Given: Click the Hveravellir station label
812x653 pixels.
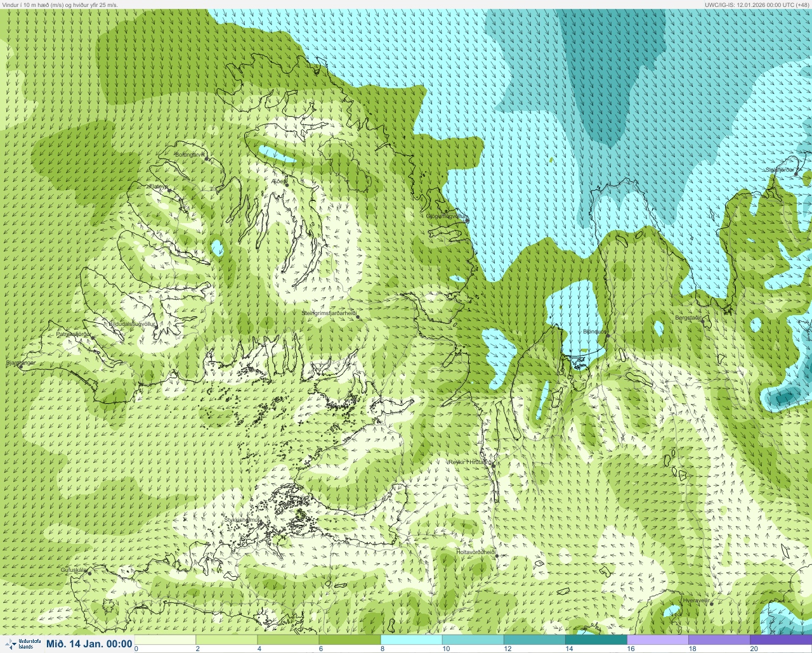Looking at the screenshot, I should pos(696,600).
